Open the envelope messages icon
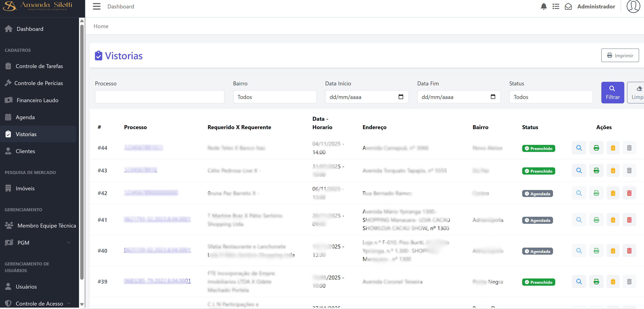The height and width of the screenshot is (309, 644). pos(568,7)
